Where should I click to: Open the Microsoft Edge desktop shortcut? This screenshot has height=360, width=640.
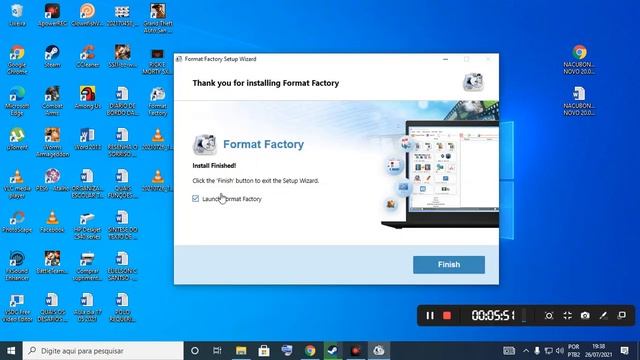pyautogui.click(x=17, y=101)
